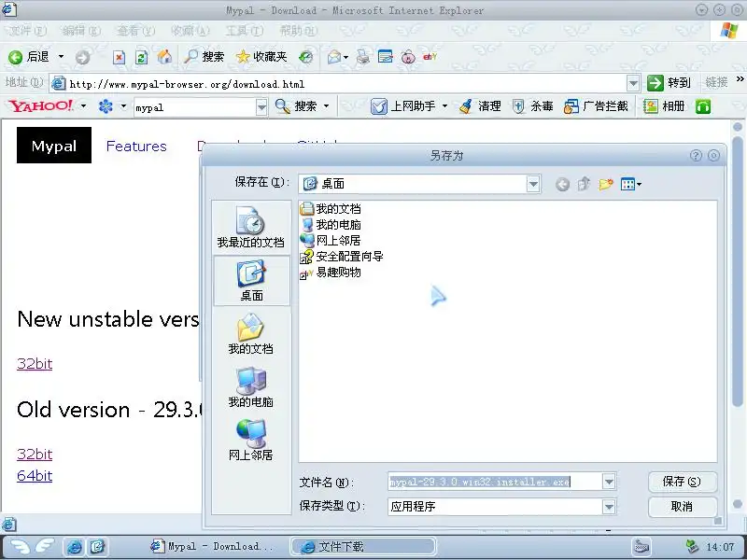Select 我的电脑 in places bar
The image size is (747, 560).
click(x=250, y=387)
